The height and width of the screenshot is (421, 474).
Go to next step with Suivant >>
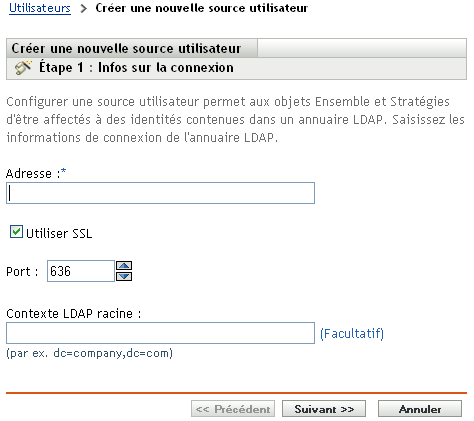pyautogui.click(x=324, y=409)
